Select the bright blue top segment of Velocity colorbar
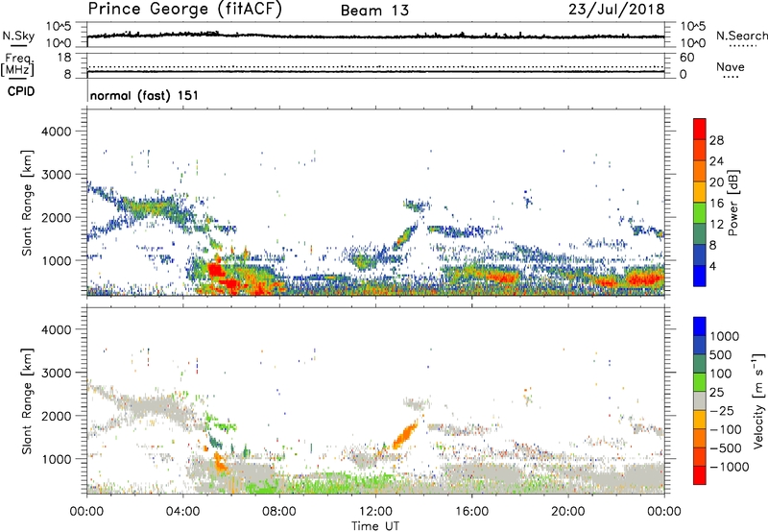This screenshot has height=532, width=768. click(700, 326)
